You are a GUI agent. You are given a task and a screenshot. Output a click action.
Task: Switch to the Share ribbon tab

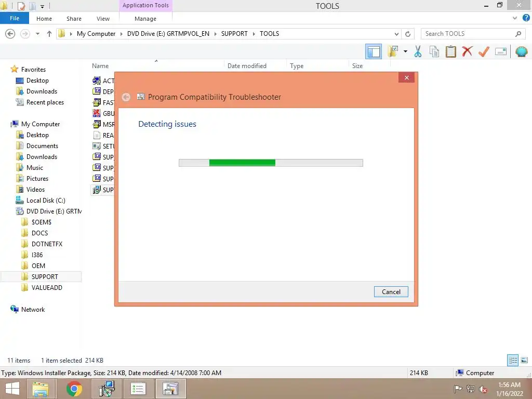(74, 19)
